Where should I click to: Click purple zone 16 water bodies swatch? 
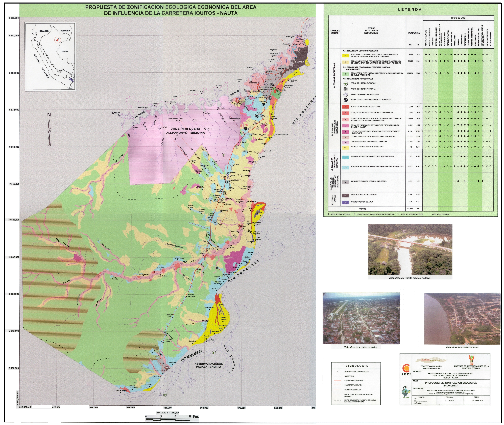[345, 202]
